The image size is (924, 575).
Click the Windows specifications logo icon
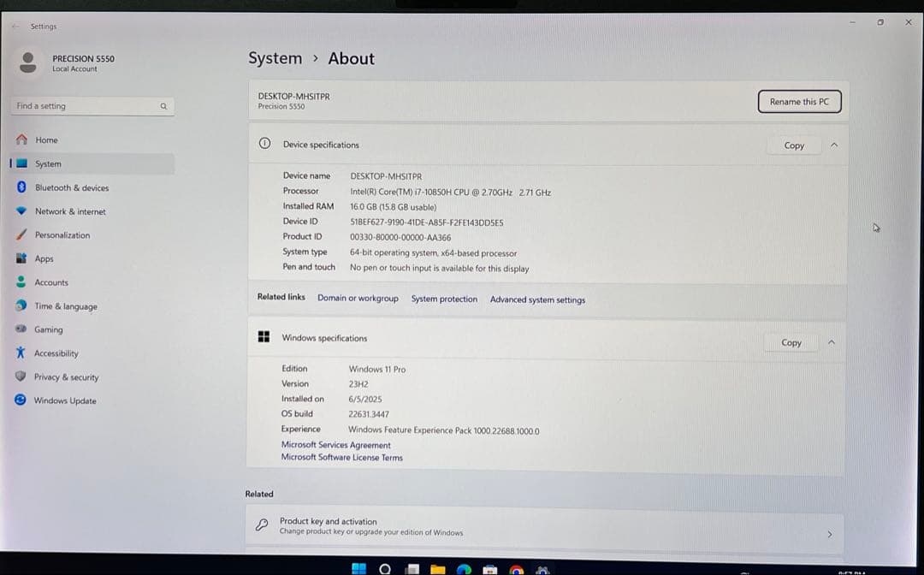coord(264,336)
